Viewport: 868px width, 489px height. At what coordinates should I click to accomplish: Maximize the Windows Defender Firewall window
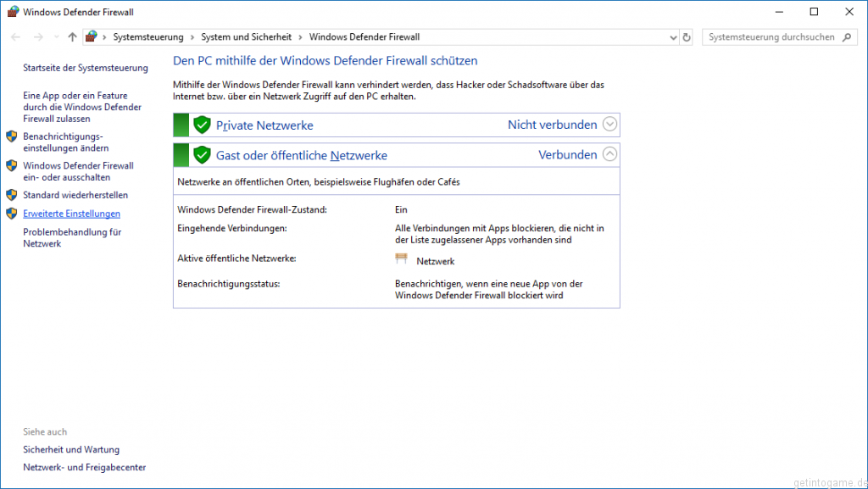point(814,12)
